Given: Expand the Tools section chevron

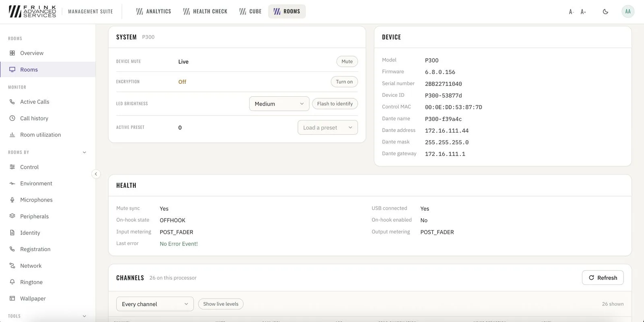Looking at the screenshot, I should (x=85, y=316).
